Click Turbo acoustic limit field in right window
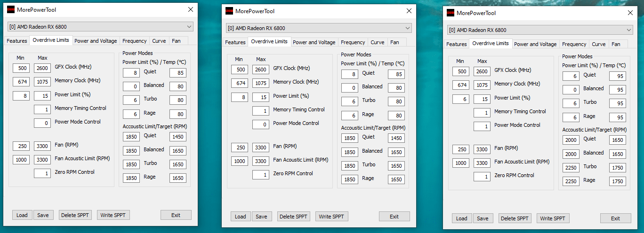This screenshot has width=644, height=233. click(x=571, y=168)
